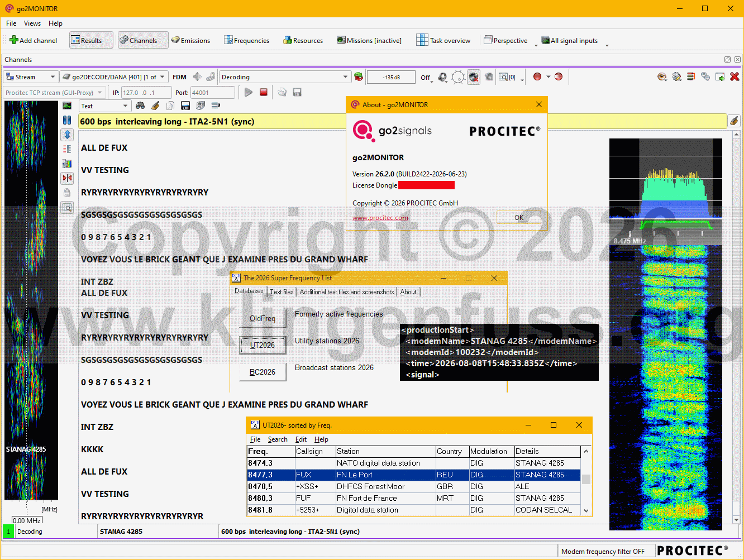
Task: Toggle the Frequencies view
Action: pyautogui.click(x=246, y=40)
